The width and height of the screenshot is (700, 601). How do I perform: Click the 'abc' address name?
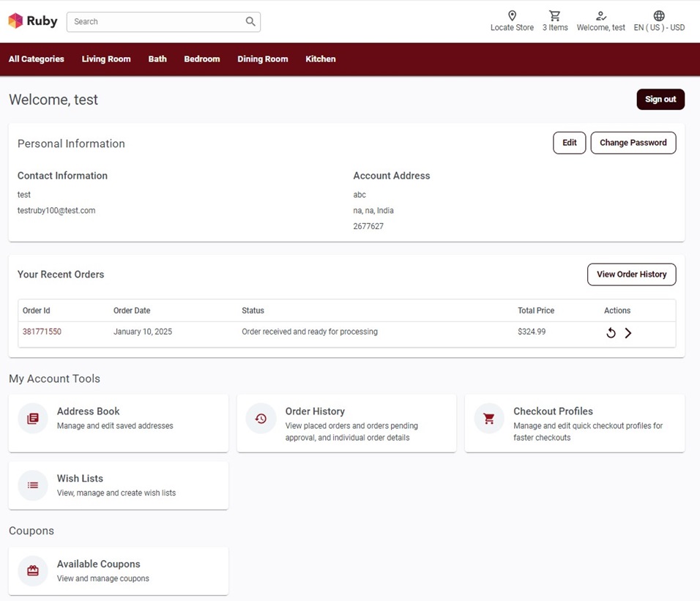point(360,195)
